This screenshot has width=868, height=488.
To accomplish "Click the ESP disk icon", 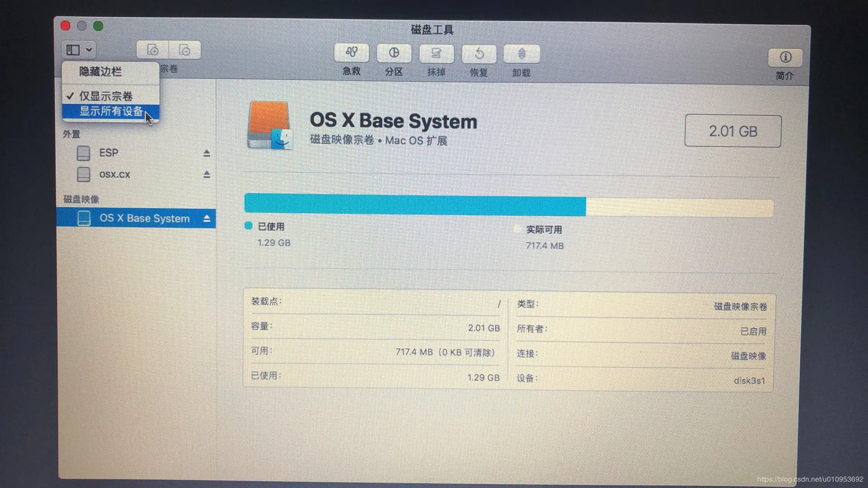I will 84,153.
